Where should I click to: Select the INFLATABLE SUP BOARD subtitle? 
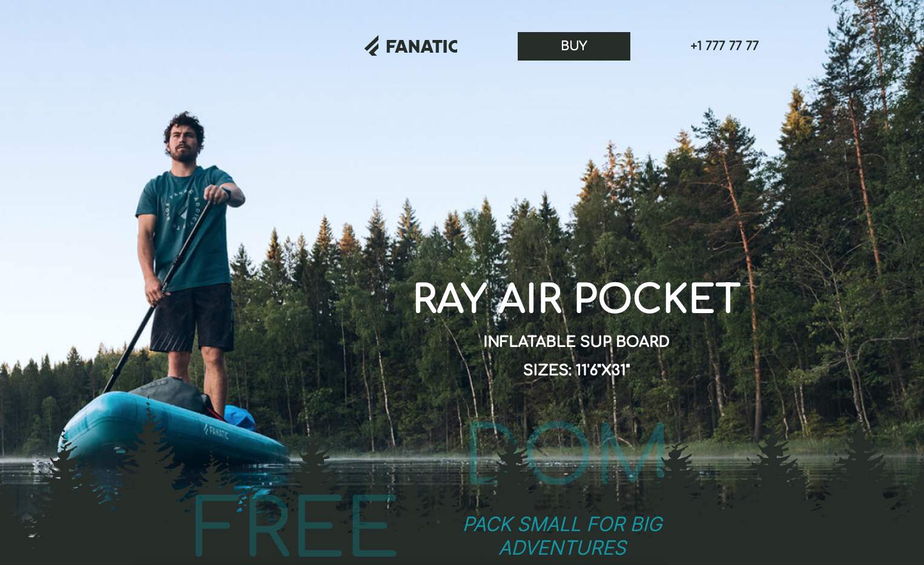pos(576,342)
